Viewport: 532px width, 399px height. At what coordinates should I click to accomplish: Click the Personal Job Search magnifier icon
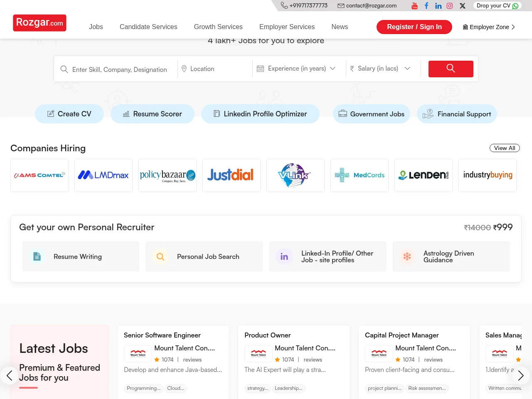click(160, 256)
